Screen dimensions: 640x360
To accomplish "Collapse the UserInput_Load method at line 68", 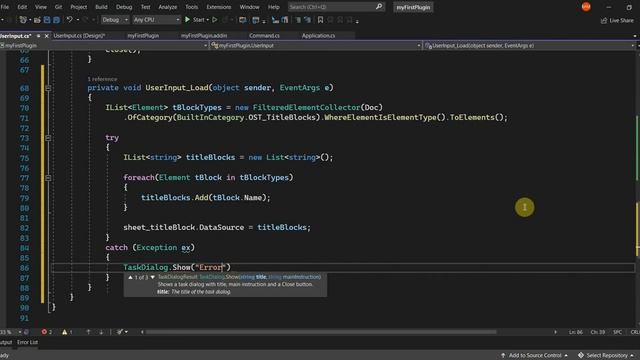I will [x=48, y=88].
